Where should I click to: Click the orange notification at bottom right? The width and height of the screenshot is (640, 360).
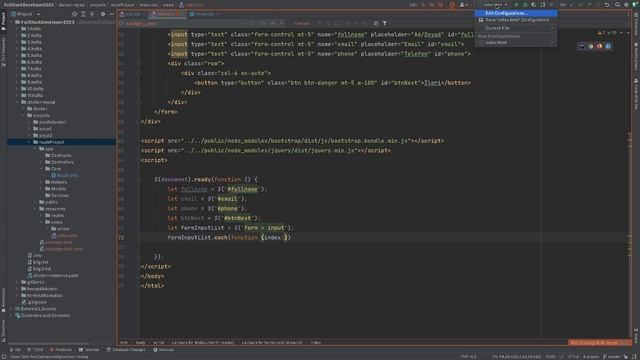tap(600, 342)
